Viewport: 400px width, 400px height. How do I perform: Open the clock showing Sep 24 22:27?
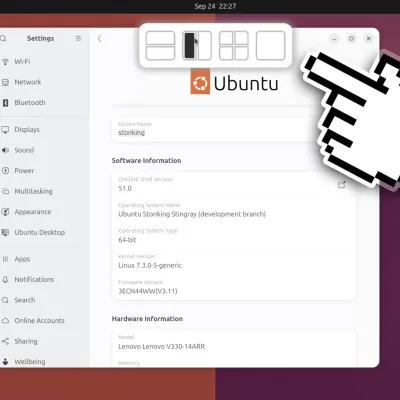[215, 6]
